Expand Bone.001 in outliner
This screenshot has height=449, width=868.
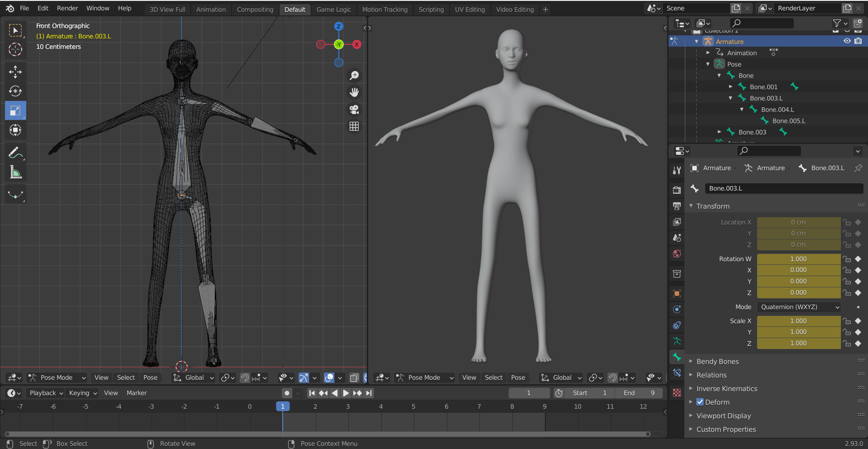(730, 86)
